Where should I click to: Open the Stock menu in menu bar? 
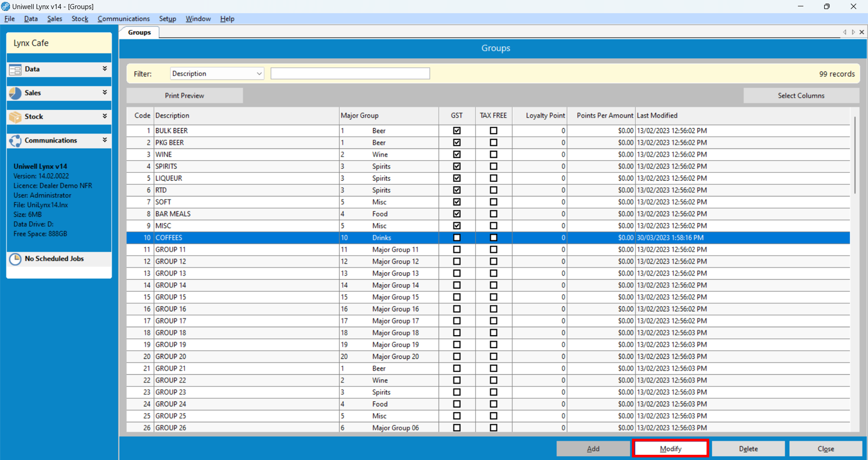80,19
